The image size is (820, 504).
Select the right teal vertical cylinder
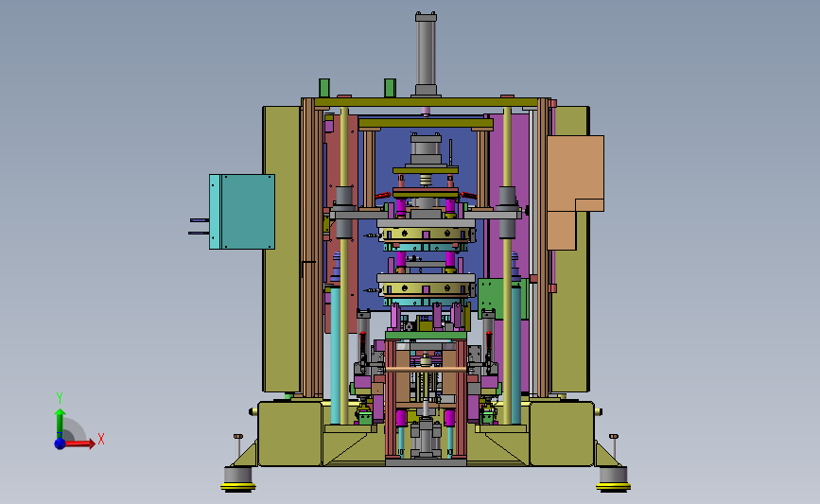click(516, 355)
